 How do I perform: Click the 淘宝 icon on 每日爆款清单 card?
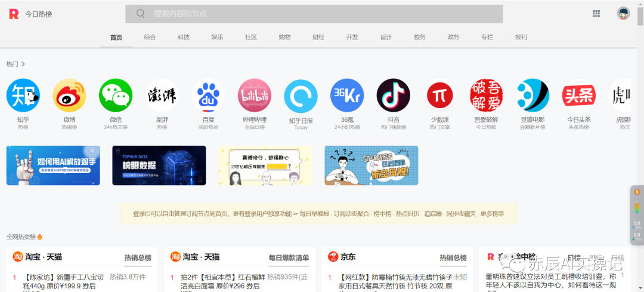[175, 257]
